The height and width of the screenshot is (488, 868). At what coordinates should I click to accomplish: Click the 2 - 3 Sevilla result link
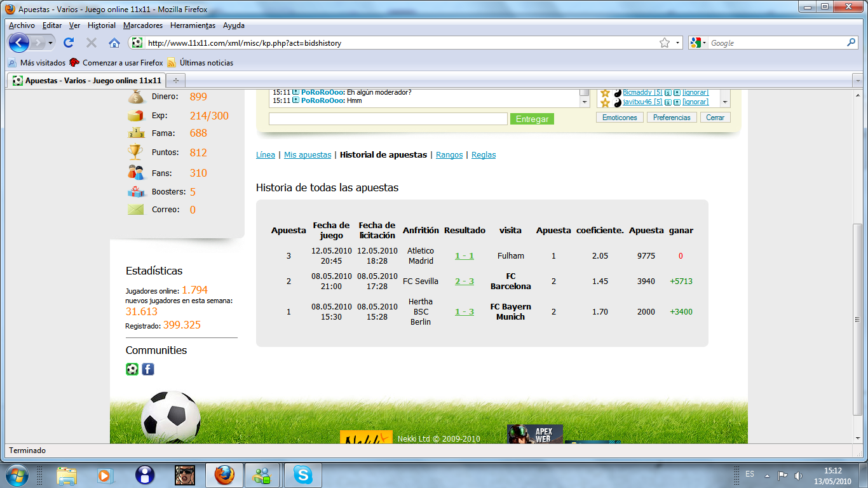[x=465, y=281]
